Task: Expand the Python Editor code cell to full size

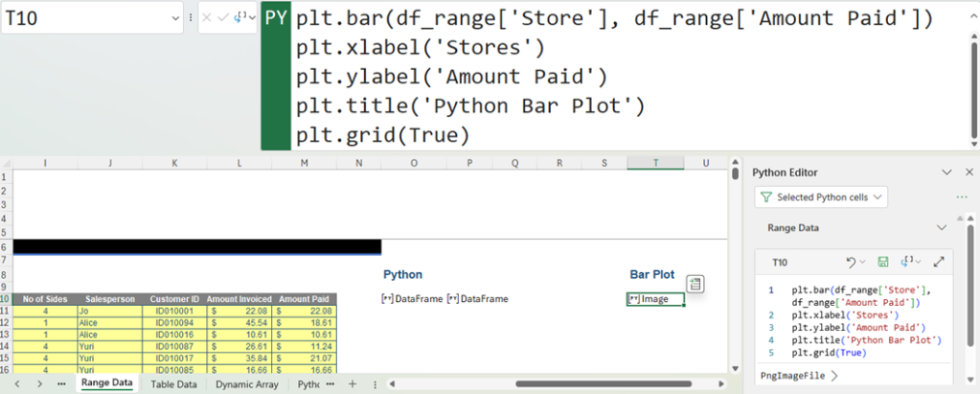Action: pos(939,262)
